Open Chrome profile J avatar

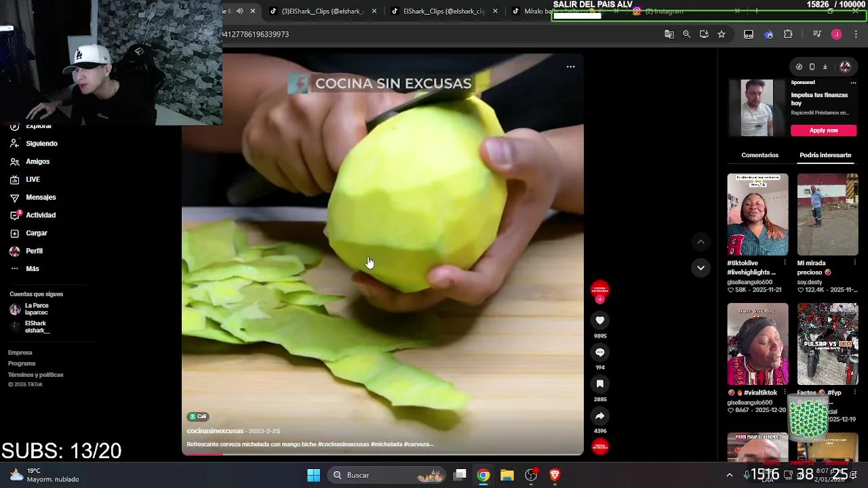tap(837, 34)
